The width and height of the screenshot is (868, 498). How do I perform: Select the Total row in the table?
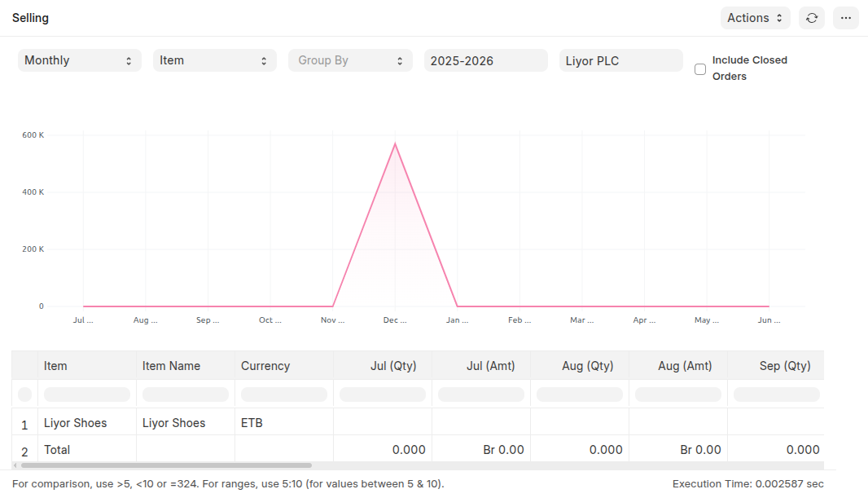[x=57, y=450]
